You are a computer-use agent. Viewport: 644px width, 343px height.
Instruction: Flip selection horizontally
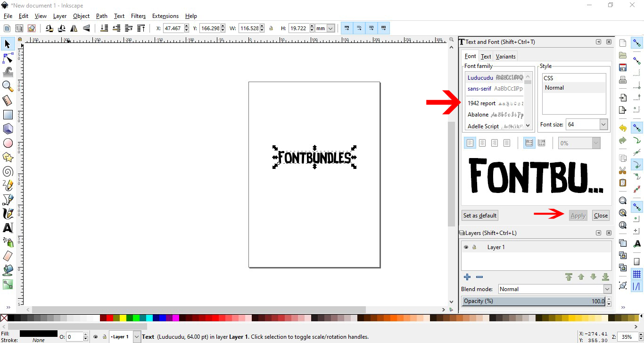(74, 28)
